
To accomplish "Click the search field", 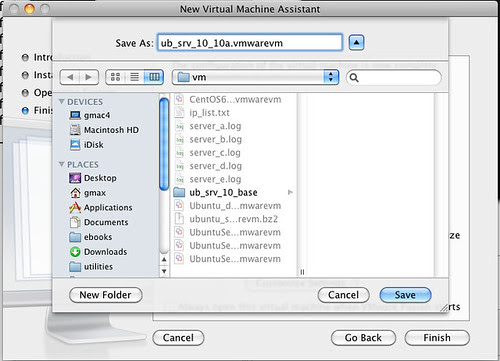I will [x=394, y=78].
